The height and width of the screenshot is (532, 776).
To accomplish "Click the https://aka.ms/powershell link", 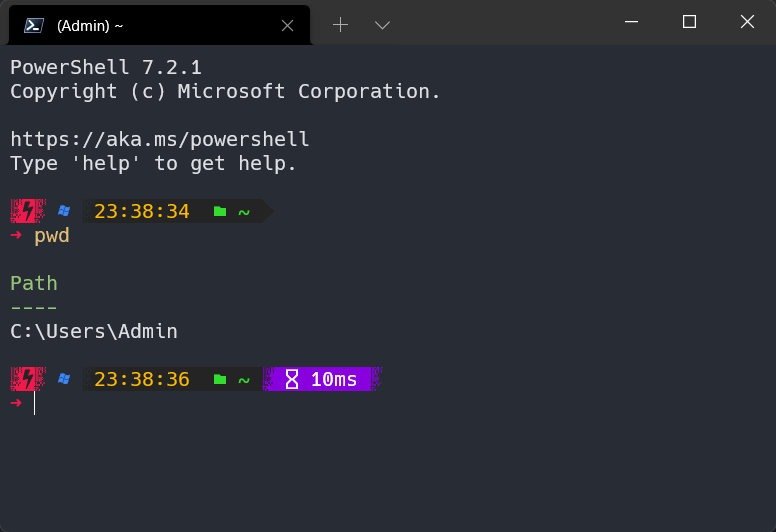I will coord(160,140).
